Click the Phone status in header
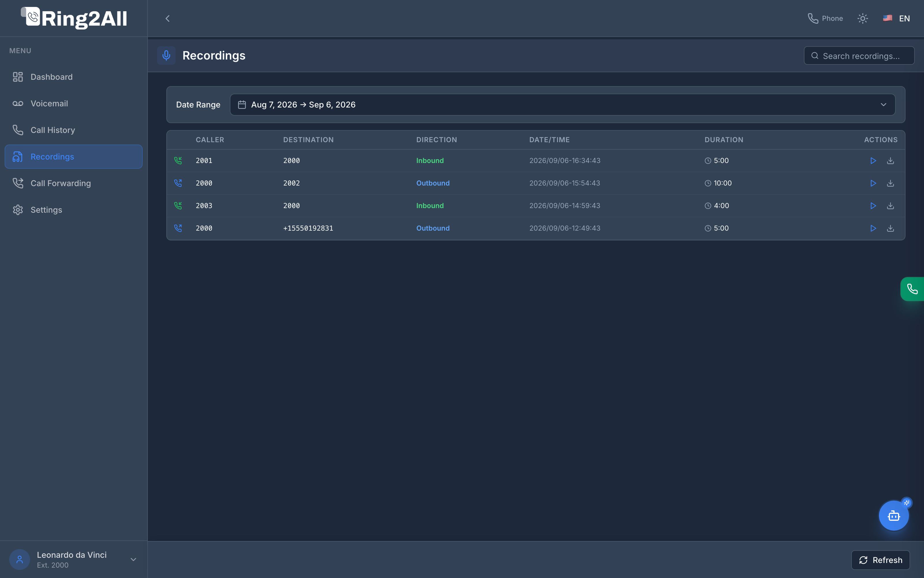 [x=825, y=18]
